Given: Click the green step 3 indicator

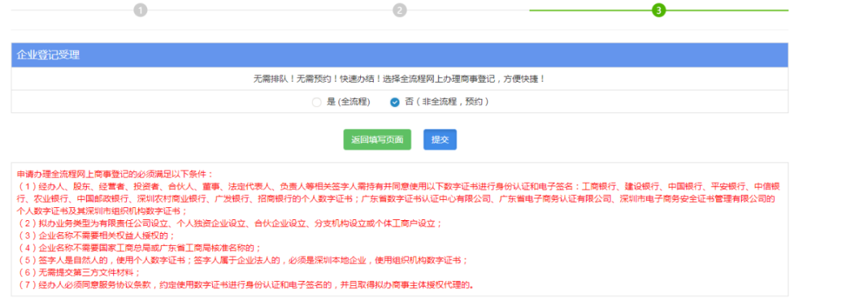Looking at the screenshot, I should click(x=658, y=10).
